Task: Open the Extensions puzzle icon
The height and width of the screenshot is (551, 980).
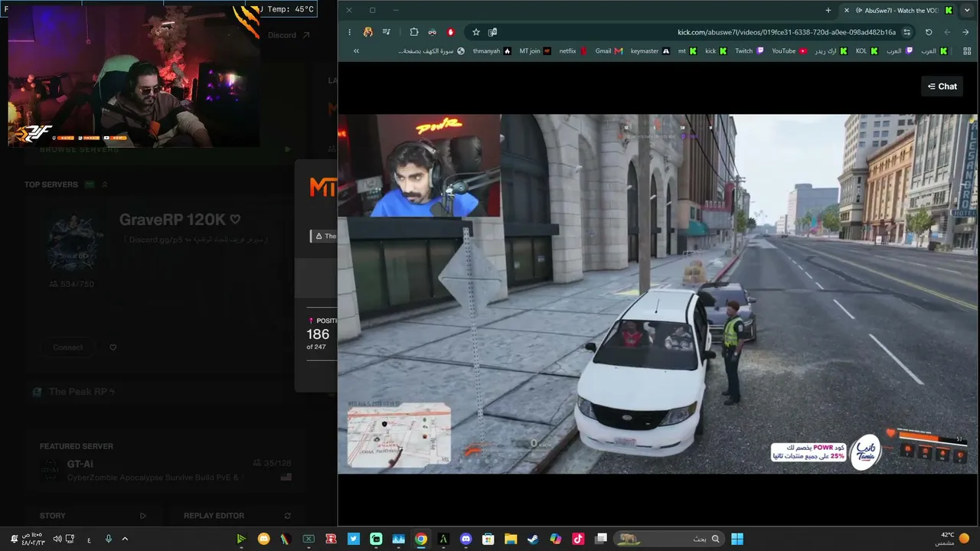Action: point(414,32)
